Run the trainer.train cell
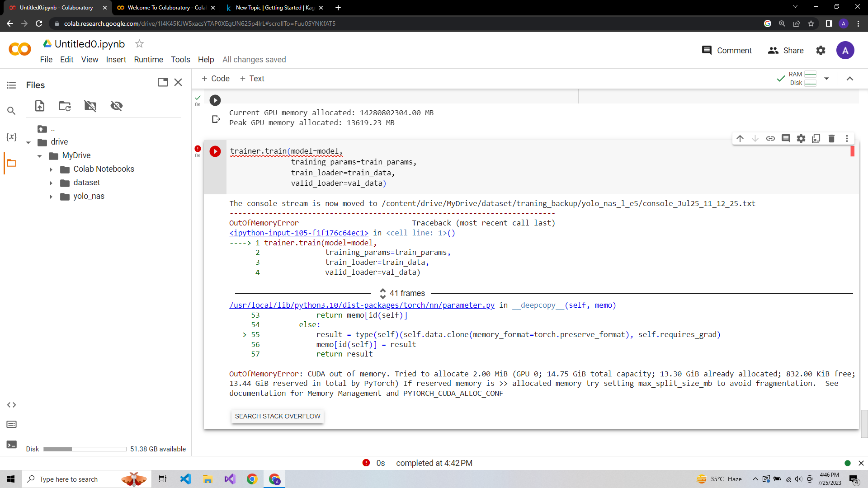This screenshot has width=868, height=488. pos(215,151)
